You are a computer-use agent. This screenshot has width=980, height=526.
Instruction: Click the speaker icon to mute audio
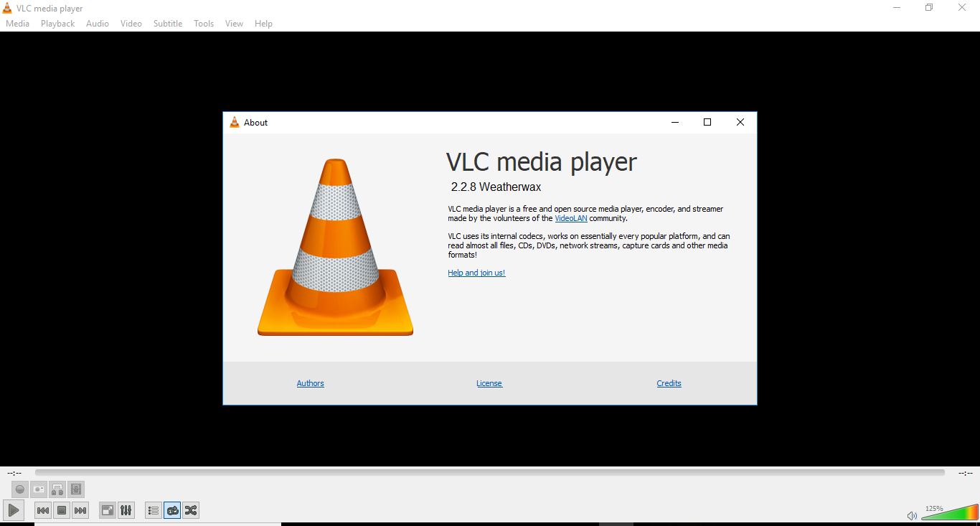(911, 515)
